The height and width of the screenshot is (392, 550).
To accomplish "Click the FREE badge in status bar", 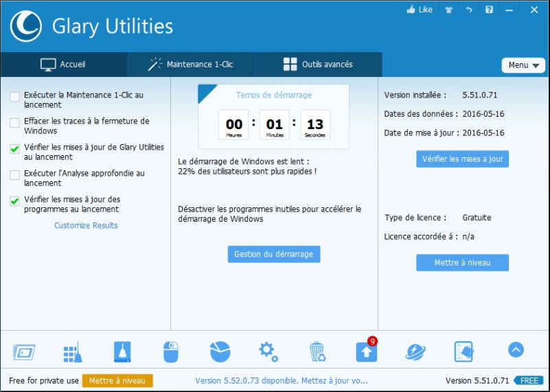I will [x=529, y=381].
